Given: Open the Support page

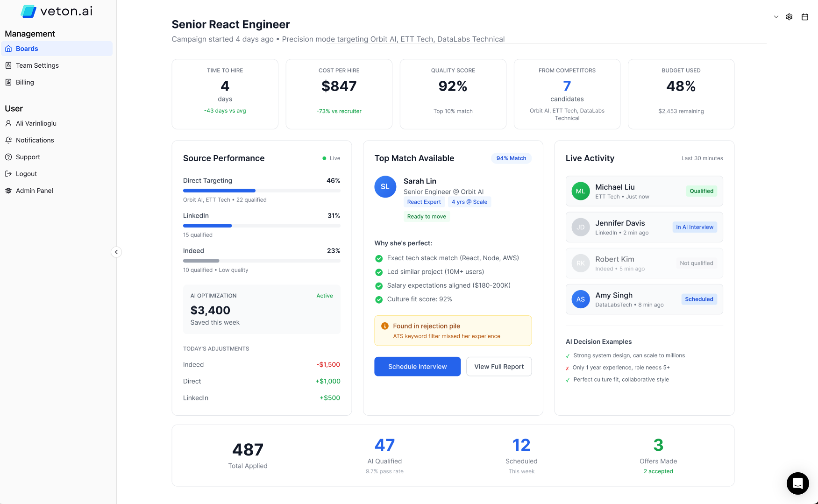Looking at the screenshot, I should click(x=57, y=157).
